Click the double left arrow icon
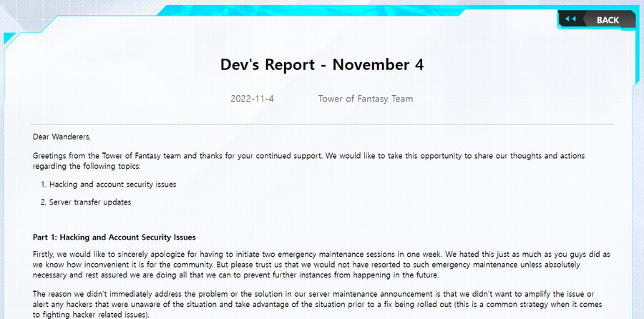 coord(570,19)
